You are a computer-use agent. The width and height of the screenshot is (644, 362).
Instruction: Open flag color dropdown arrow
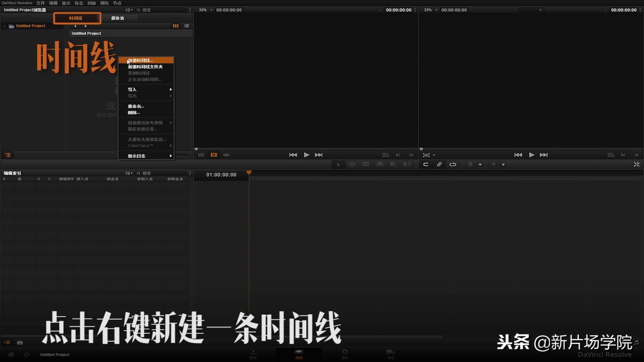click(480, 165)
